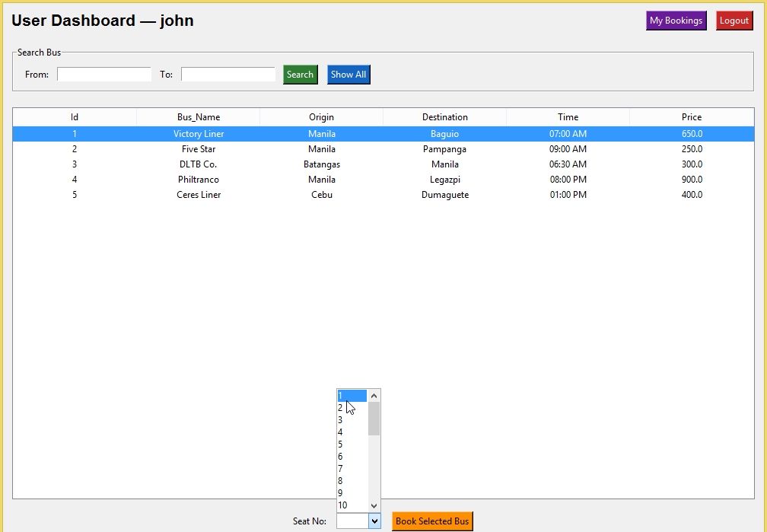
Task: Click the red Logout button
Action: [734, 21]
